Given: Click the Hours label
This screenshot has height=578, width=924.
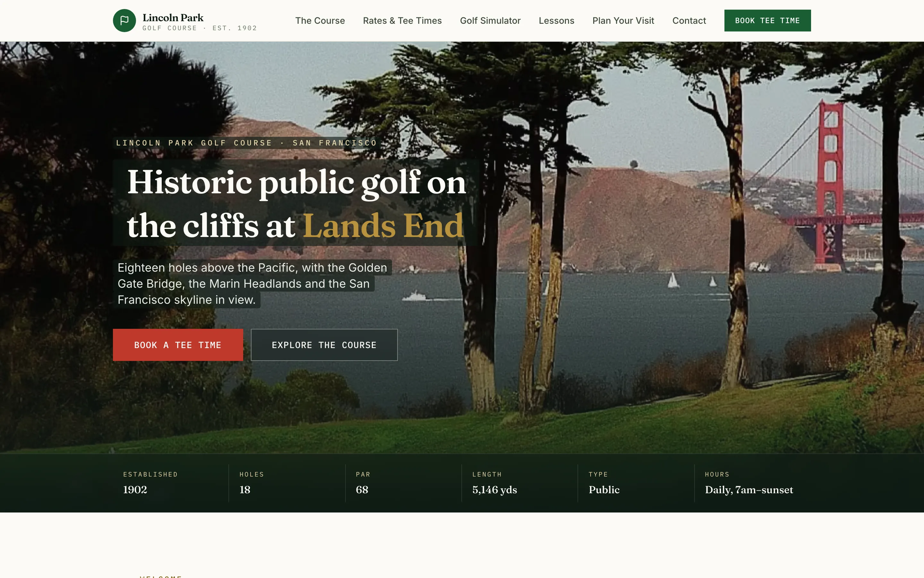Looking at the screenshot, I should [x=717, y=474].
